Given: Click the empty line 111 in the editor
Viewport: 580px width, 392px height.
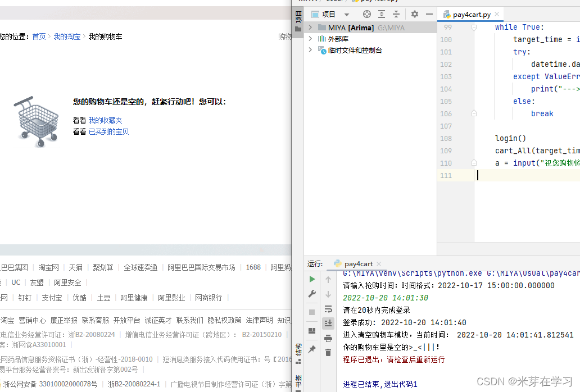Looking at the screenshot, I should (528, 175).
